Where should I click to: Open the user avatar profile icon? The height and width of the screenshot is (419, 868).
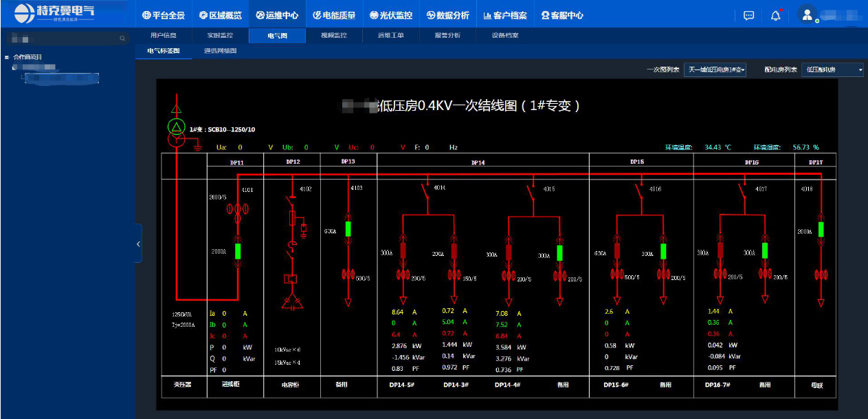[x=807, y=14]
